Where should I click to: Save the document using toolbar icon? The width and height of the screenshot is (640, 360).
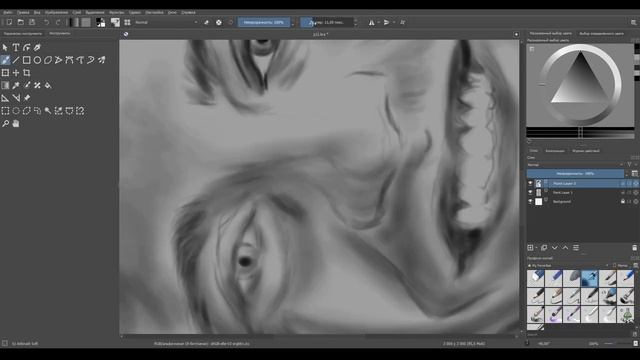pyautogui.click(x=32, y=22)
